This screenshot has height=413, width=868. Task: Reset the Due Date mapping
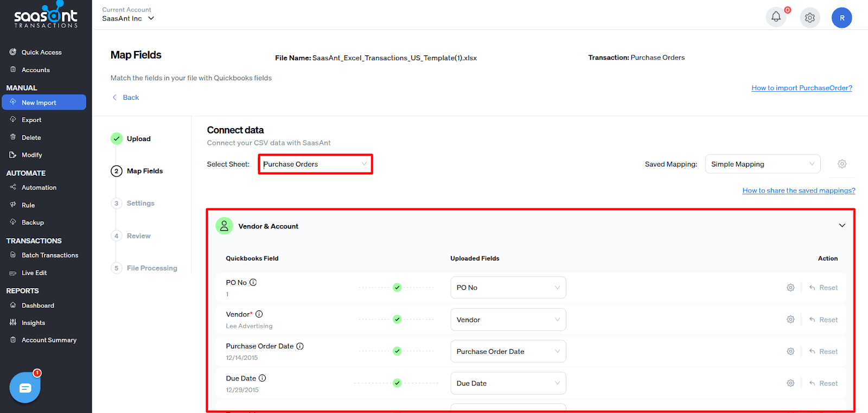click(824, 383)
